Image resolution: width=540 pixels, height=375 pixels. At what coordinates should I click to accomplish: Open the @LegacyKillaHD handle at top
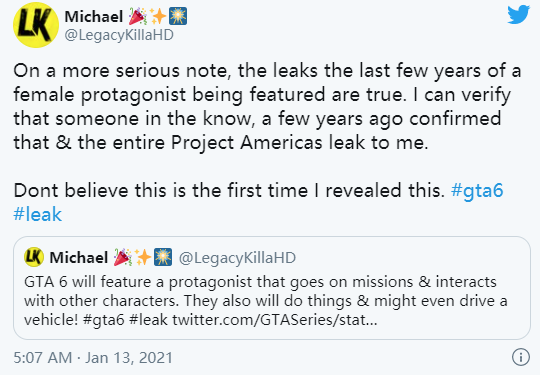(119, 35)
